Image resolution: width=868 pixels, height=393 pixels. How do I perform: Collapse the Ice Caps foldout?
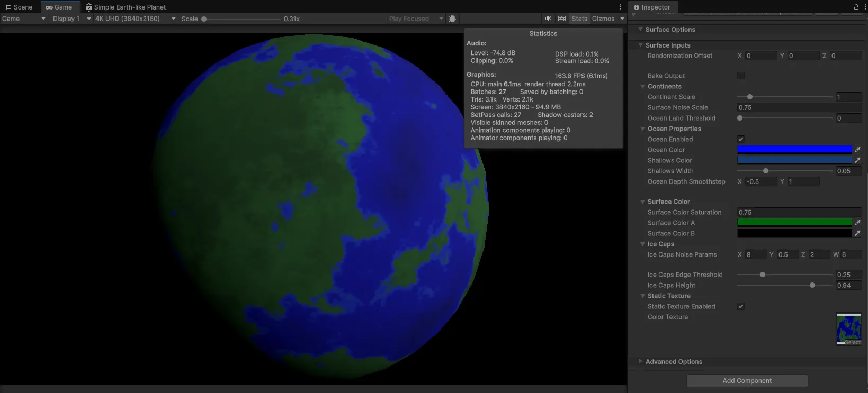click(642, 244)
